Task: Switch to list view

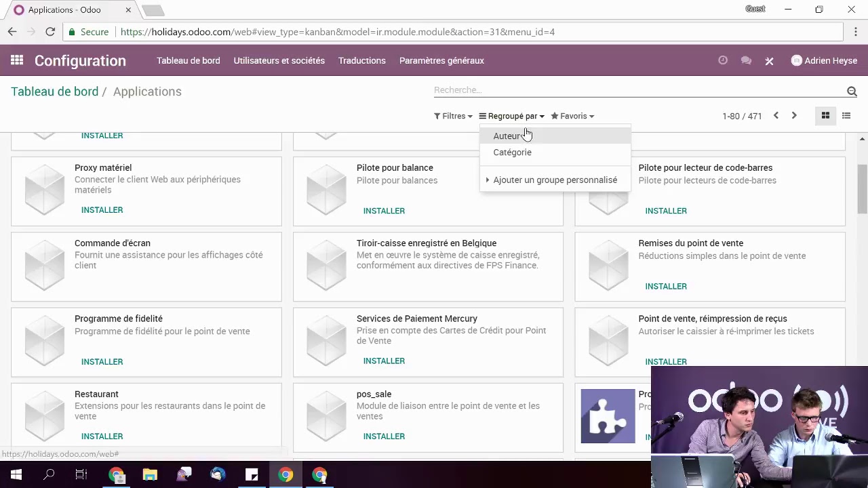Action: pos(846,116)
